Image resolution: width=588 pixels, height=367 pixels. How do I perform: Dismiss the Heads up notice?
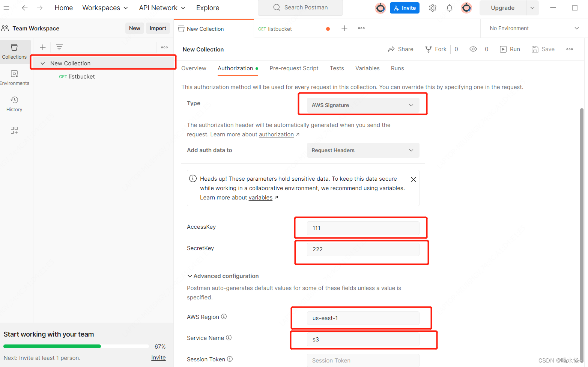(414, 180)
